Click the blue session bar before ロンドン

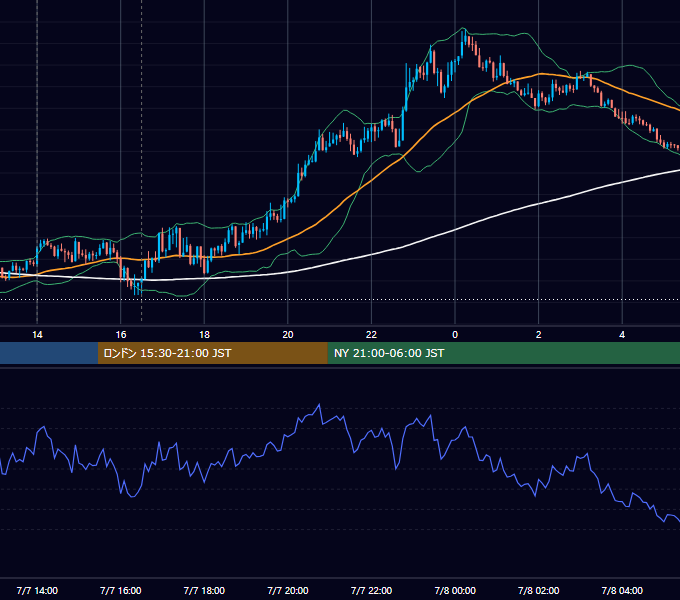(49, 353)
